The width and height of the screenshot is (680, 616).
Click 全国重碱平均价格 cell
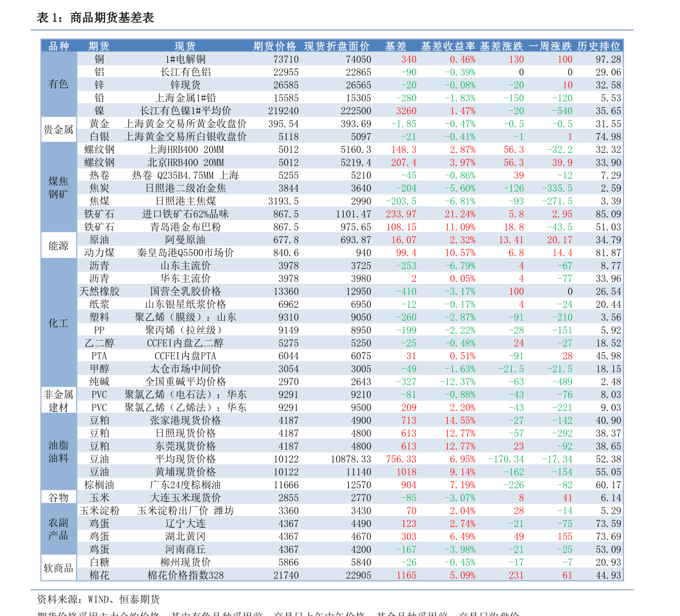point(185,382)
